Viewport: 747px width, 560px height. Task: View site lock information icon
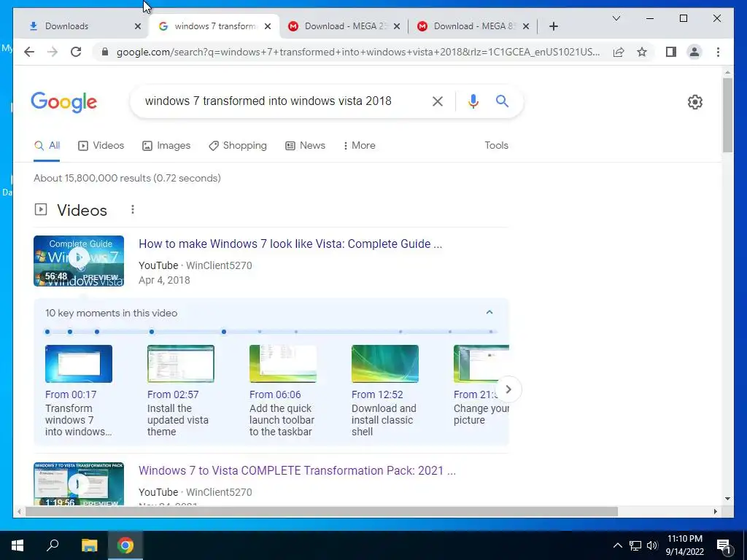tap(105, 52)
